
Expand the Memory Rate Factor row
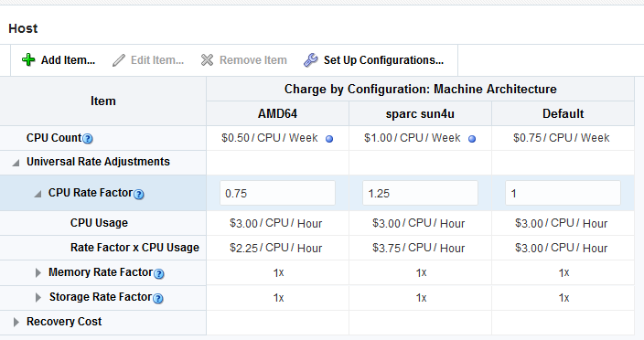38,272
